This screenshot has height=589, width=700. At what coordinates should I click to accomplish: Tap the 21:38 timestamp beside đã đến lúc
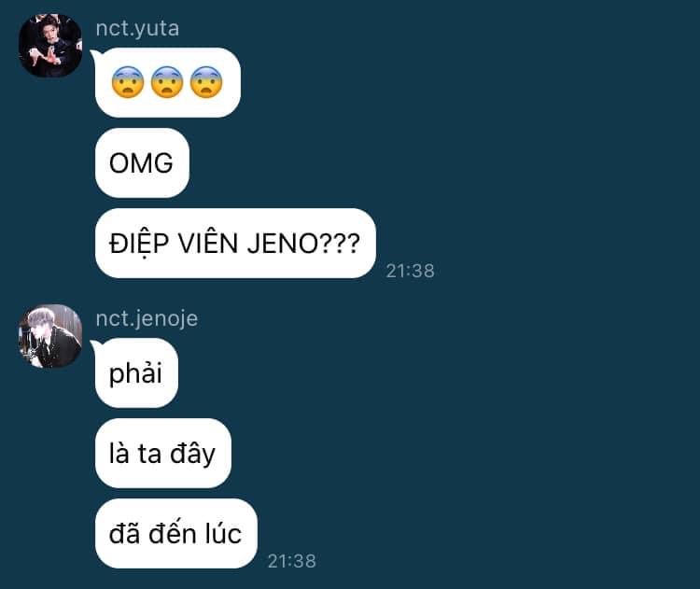(x=292, y=561)
